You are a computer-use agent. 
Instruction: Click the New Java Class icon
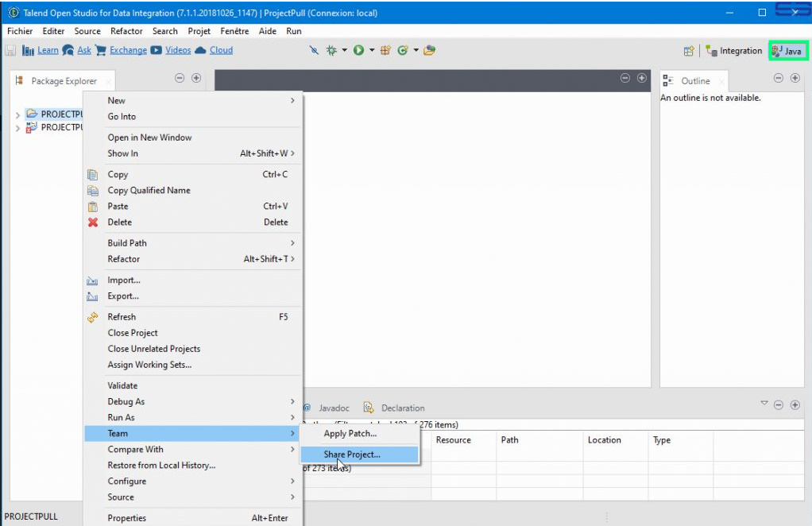click(x=402, y=50)
